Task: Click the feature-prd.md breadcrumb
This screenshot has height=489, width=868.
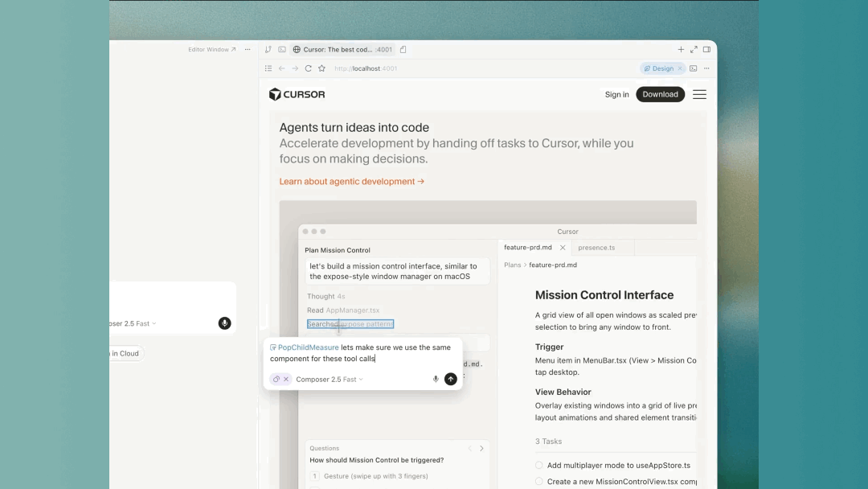Action: point(552,265)
